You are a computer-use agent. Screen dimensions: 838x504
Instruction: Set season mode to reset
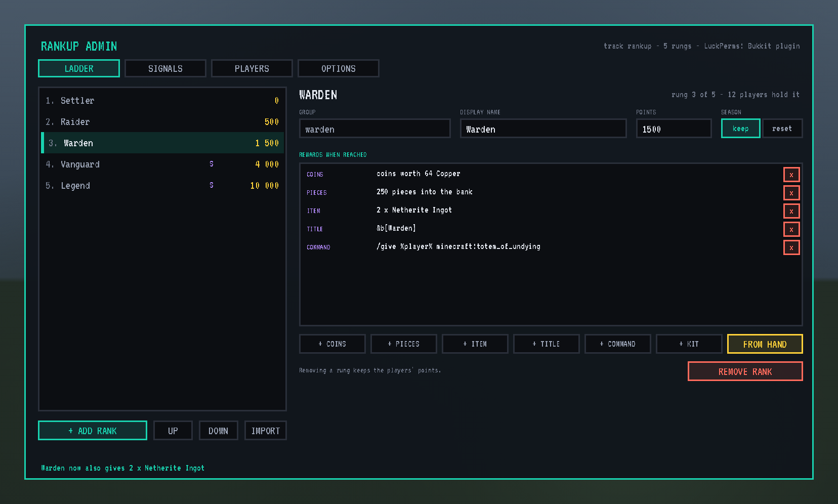[x=782, y=129]
